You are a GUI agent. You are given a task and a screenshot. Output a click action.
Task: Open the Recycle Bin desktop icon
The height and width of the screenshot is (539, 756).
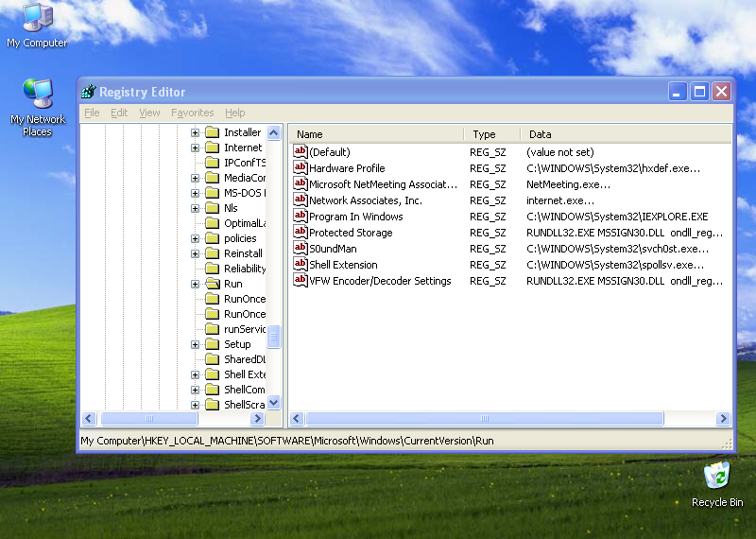pyautogui.click(x=717, y=484)
